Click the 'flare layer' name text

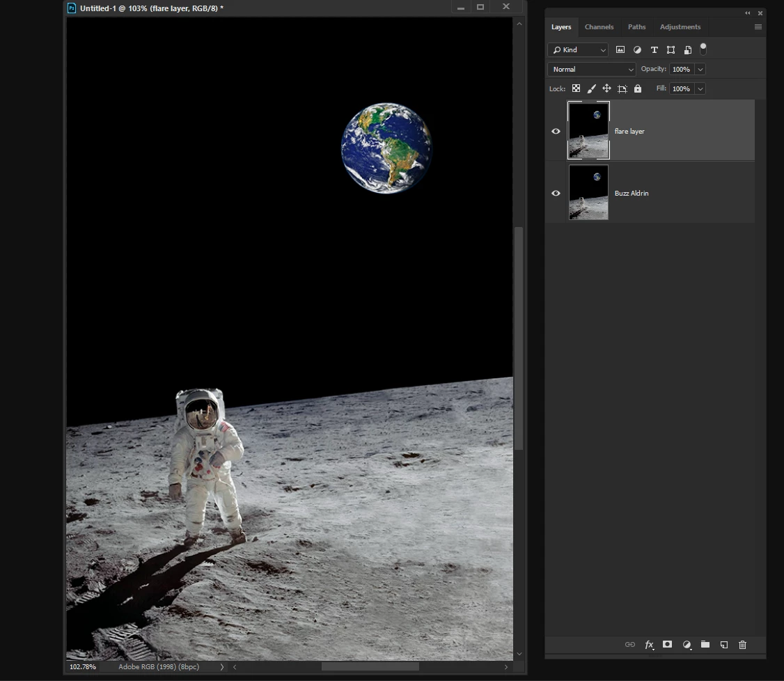629,131
